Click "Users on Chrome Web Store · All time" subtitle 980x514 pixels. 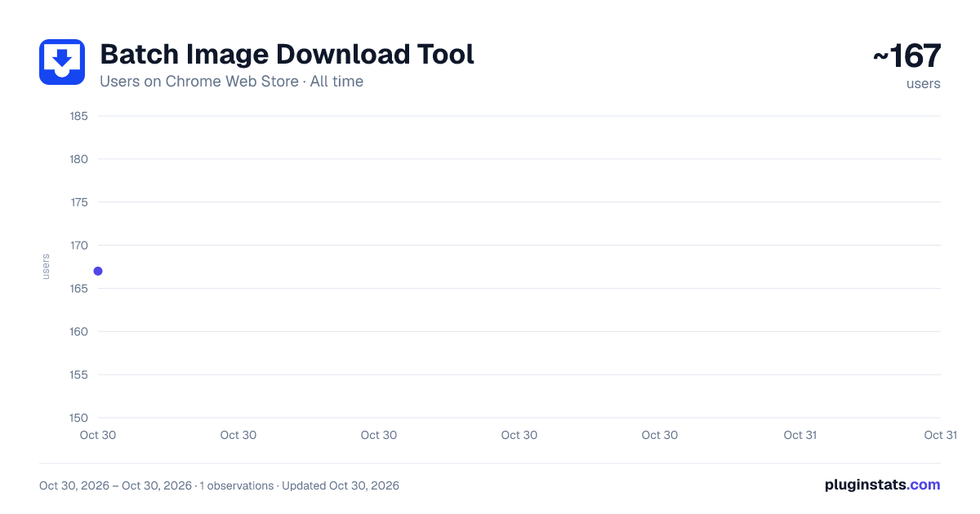231,82
